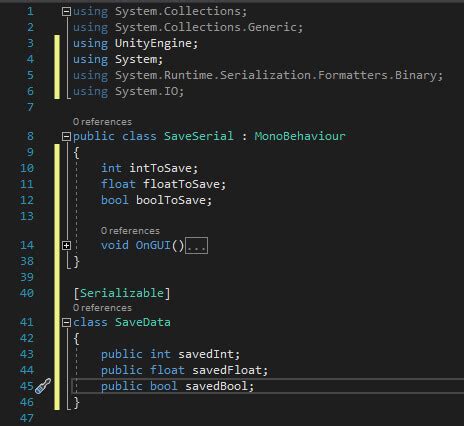Click 'System;' on line 4
The width and height of the screenshot is (464, 426).
point(139,59)
